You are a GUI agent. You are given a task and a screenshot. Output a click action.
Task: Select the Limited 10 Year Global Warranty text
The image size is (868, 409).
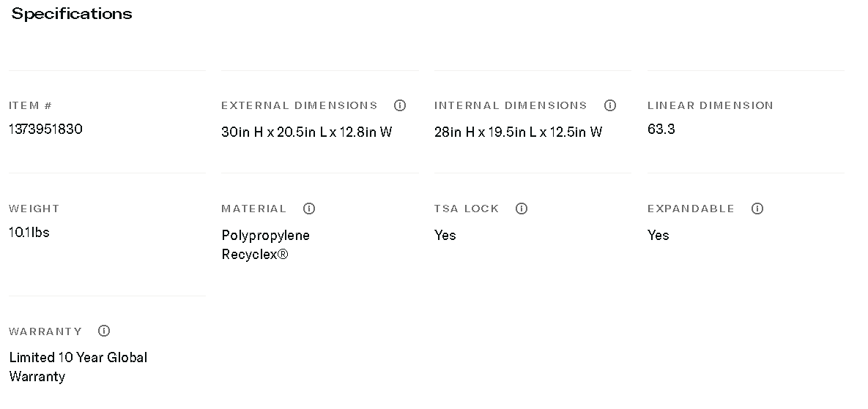pos(78,367)
